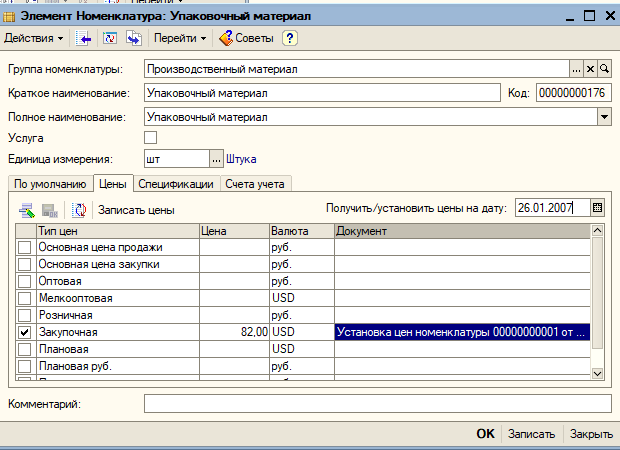Image resolution: width=620 pixels, height=450 pixels.
Task: Select the Оптовая price type cell
Action: 118,281
